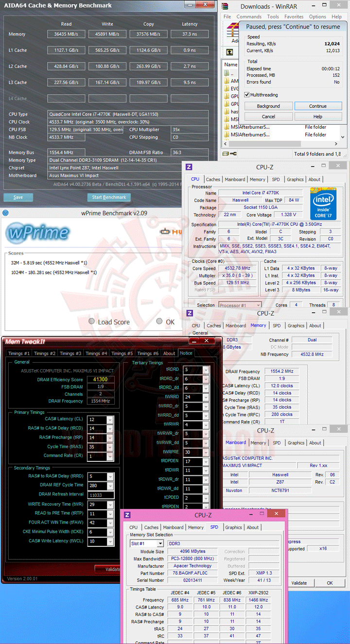Switch to Timings #4 tab in Mem TweakIt

click(96, 354)
